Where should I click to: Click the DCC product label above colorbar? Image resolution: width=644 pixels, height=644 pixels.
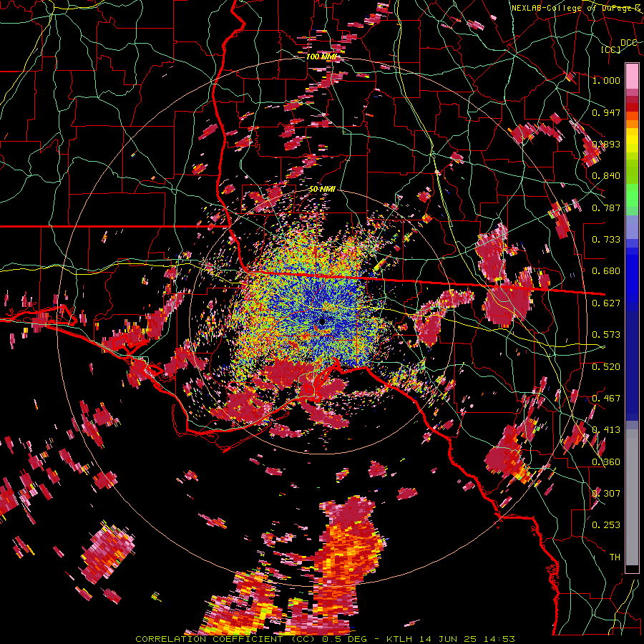tap(629, 43)
